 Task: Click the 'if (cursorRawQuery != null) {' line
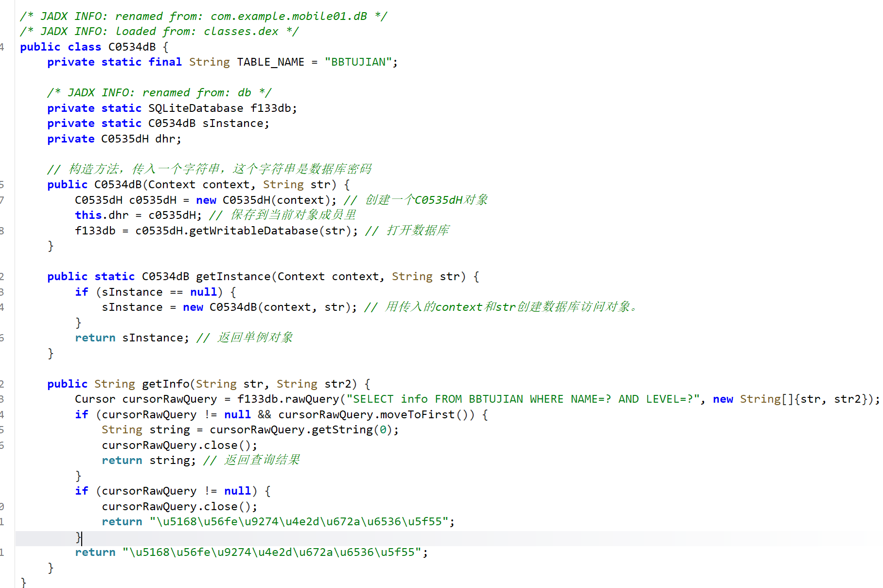(x=173, y=491)
